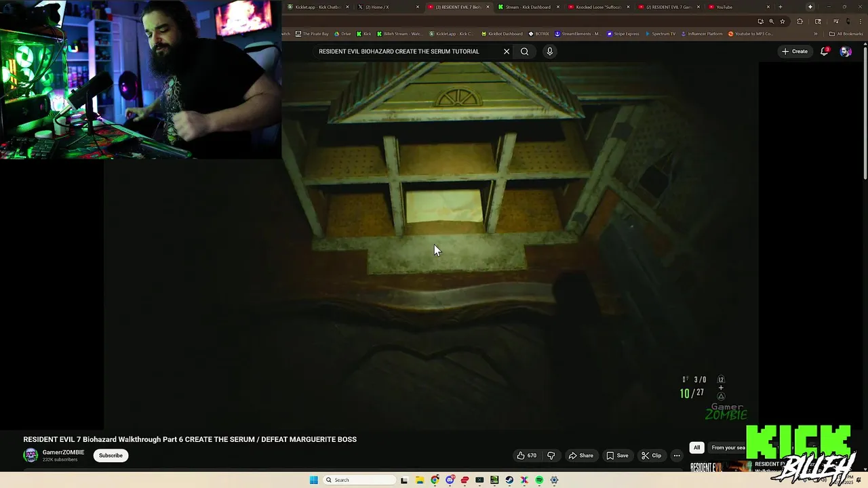Click the YouTube search magnifier button
The height and width of the screenshot is (488, 868).
524,52
